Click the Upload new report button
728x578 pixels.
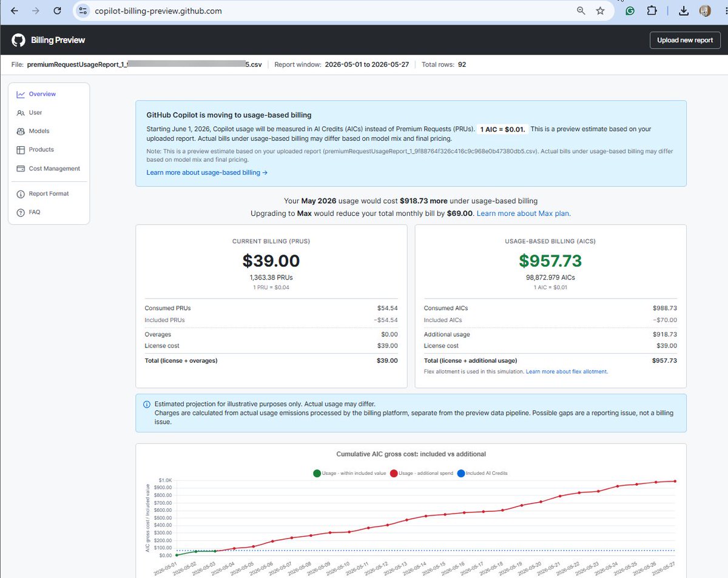tap(685, 40)
